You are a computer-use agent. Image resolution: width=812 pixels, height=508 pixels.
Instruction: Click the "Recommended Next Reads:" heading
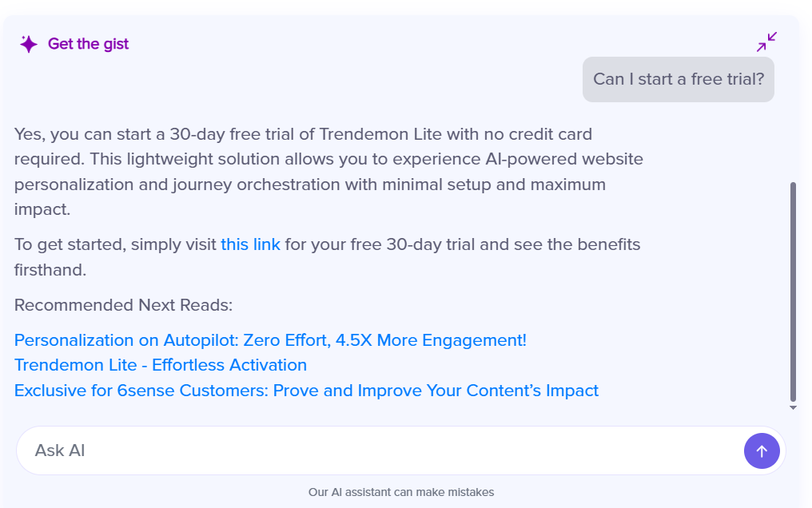coord(123,305)
